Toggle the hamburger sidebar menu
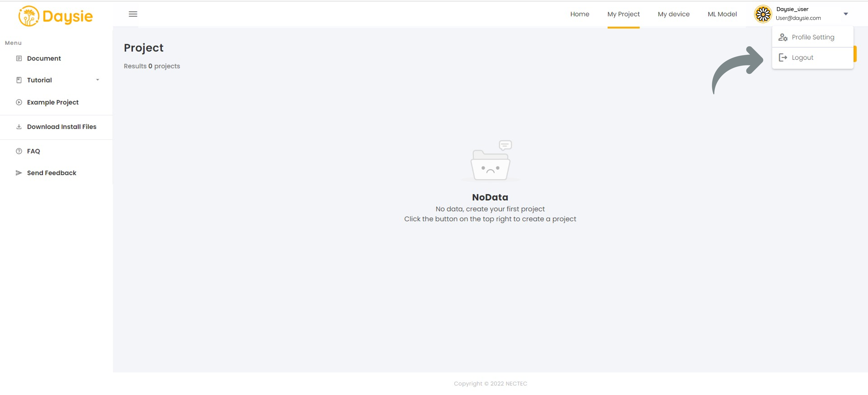 tap(133, 14)
